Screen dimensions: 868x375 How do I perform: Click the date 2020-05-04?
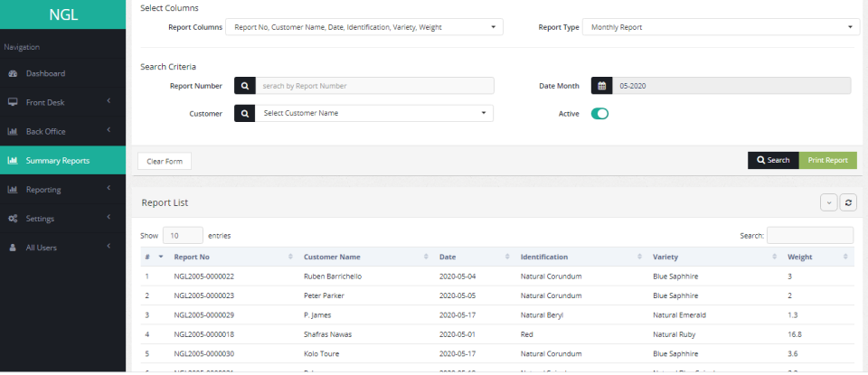[457, 277]
